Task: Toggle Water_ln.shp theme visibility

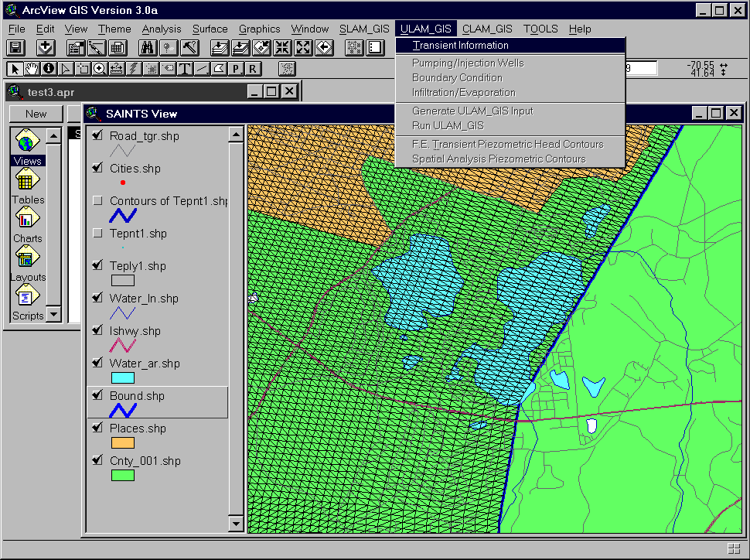Action: pos(97,299)
